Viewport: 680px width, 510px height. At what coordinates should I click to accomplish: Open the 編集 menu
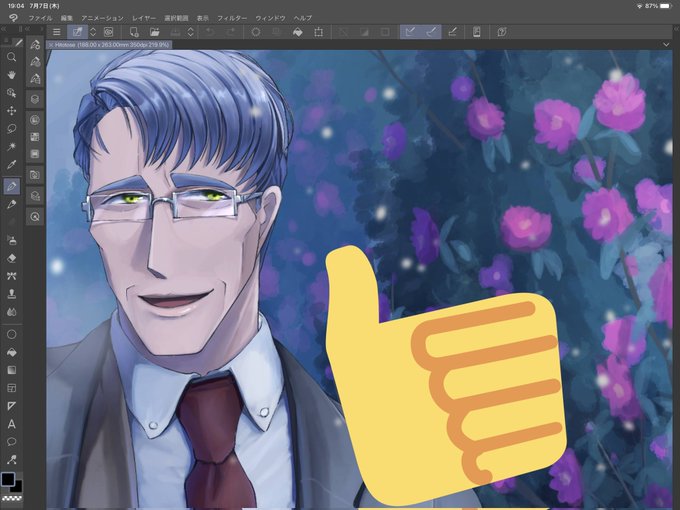coord(67,18)
